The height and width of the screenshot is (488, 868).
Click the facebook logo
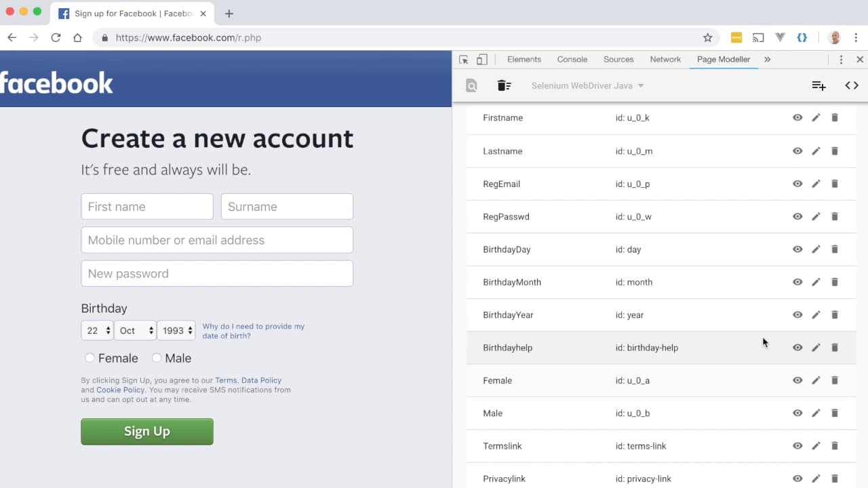[x=56, y=83]
